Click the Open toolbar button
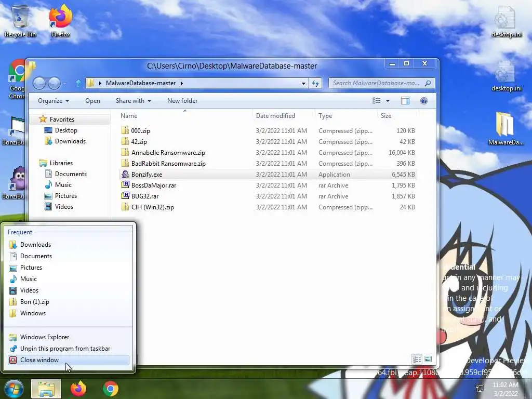The image size is (532, 399). (x=92, y=101)
